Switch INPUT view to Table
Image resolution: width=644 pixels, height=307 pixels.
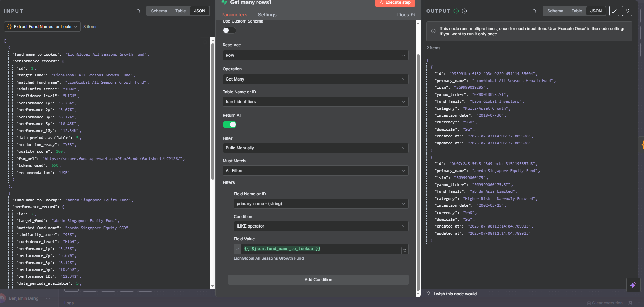click(x=180, y=11)
